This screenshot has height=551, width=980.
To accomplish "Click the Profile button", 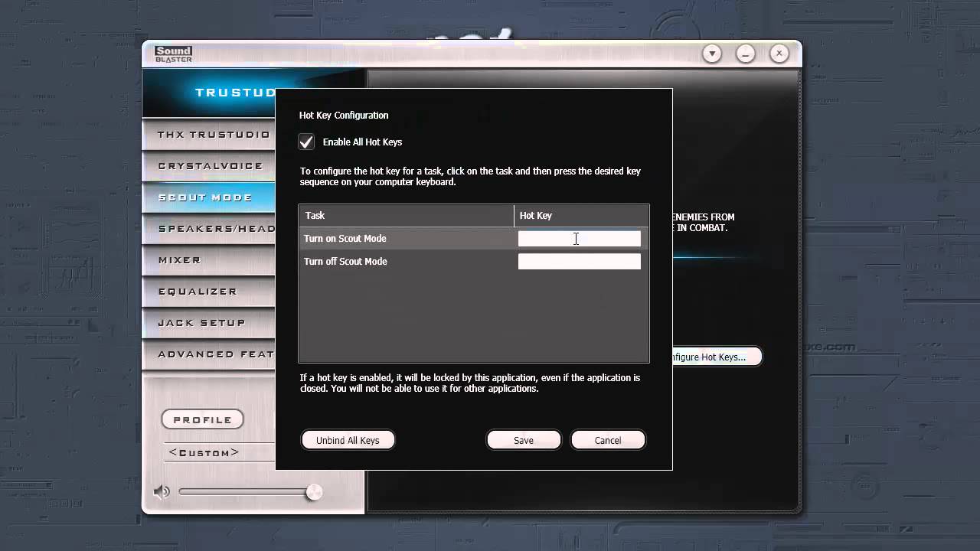I will click(x=202, y=419).
